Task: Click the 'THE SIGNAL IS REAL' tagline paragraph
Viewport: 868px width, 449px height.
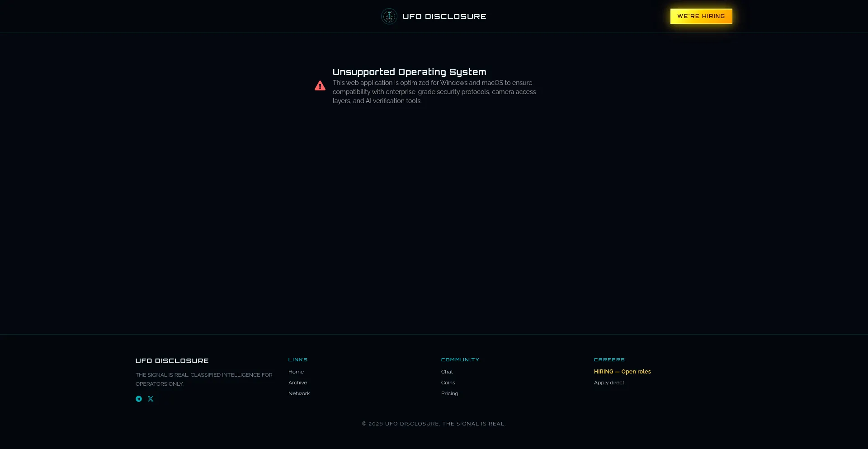Action: pos(204,379)
